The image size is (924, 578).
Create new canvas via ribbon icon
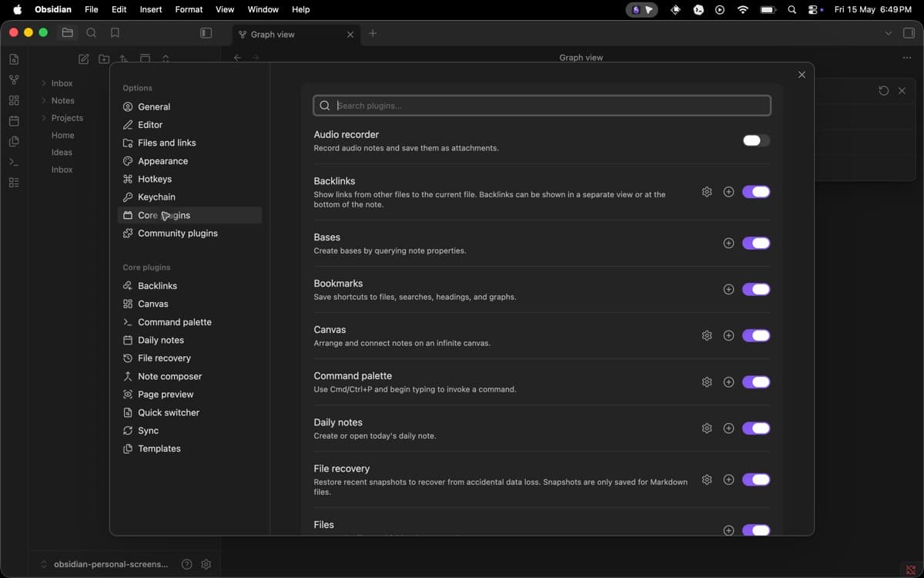click(x=14, y=100)
